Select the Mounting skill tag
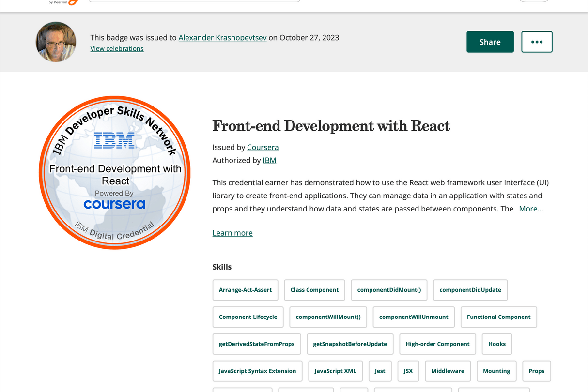Screen dimensions: 588x392 pos(496,371)
